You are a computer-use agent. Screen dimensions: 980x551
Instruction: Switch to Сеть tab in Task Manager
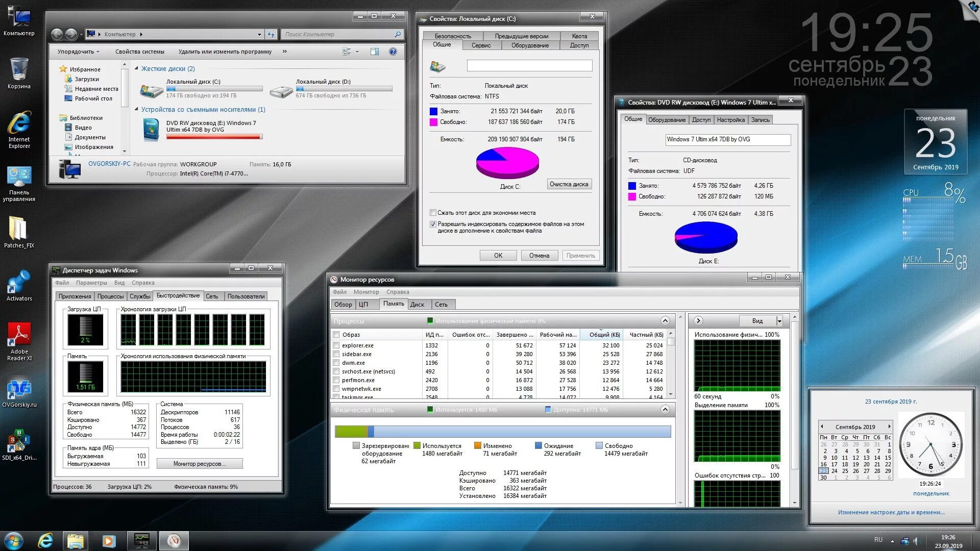(212, 296)
